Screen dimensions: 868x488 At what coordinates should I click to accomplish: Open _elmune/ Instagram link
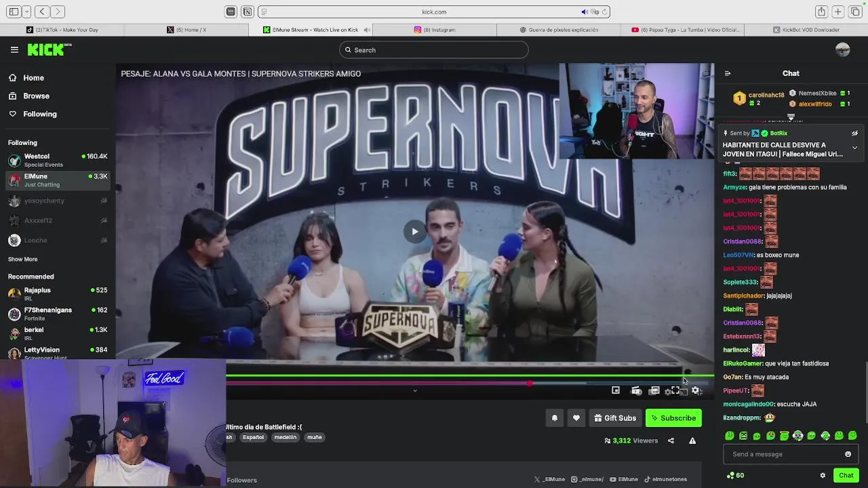[x=587, y=479]
